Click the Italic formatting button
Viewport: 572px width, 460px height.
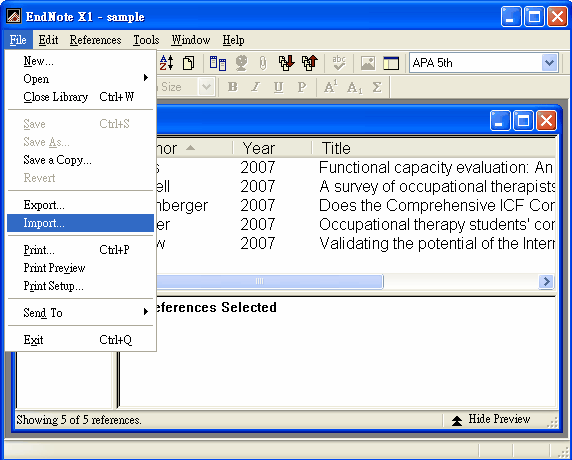(x=256, y=87)
